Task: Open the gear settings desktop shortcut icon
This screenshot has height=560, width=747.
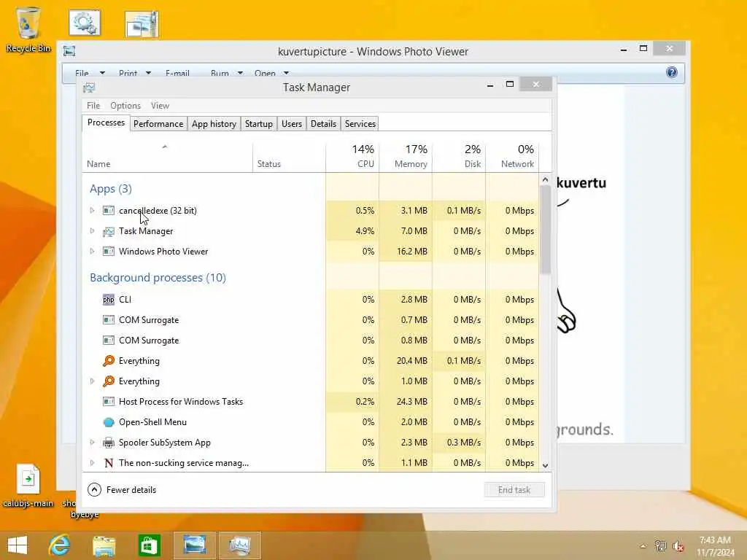Action: (x=85, y=23)
